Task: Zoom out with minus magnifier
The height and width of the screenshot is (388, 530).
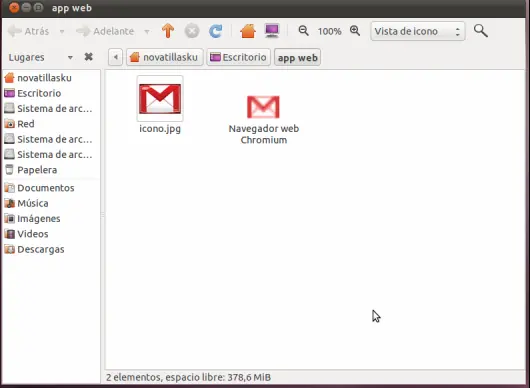Action: (x=303, y=31)
